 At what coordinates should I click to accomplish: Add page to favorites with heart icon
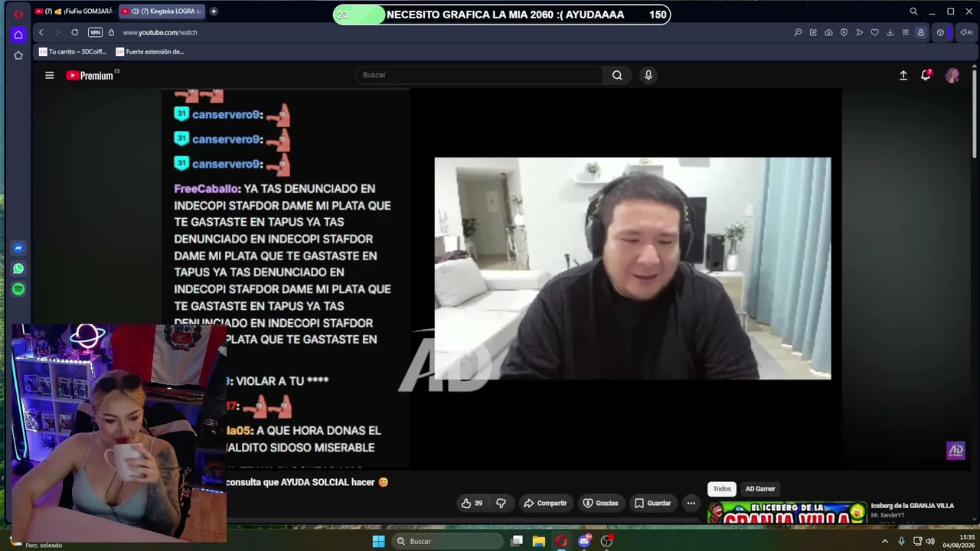[874, 32]
